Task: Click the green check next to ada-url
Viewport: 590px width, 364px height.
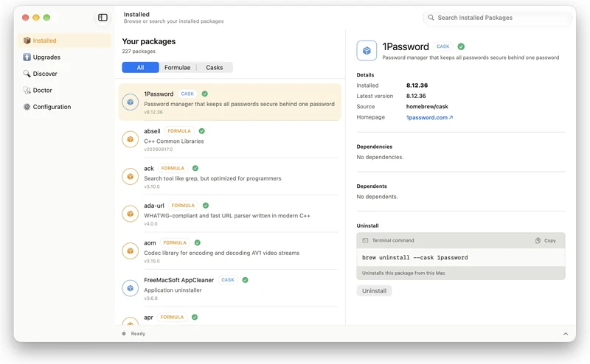Action: (x=206, y=206)
